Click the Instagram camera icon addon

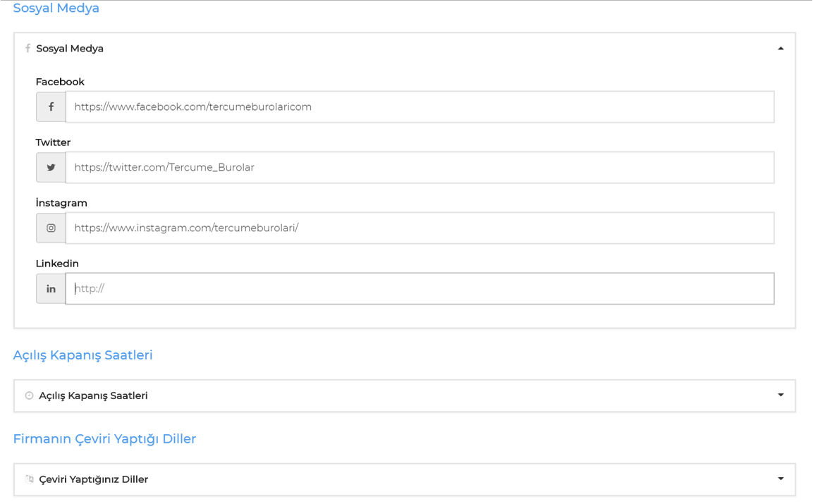pyautogui.click(x=51, y=228)
